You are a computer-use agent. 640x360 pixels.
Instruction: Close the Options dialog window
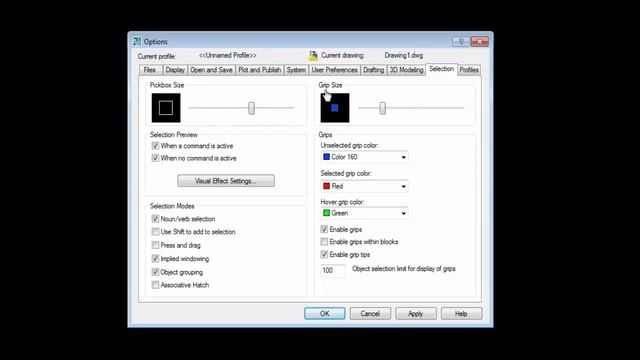point(480,42)
